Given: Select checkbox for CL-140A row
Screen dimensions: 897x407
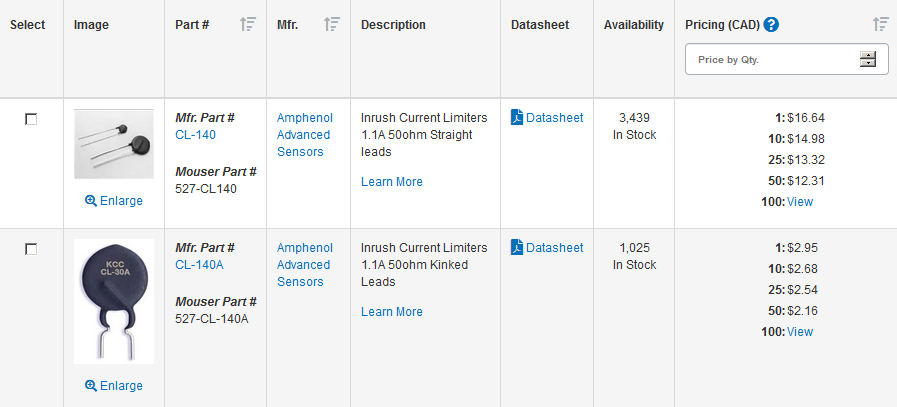Looking at the screenshot, I should 31,249.
